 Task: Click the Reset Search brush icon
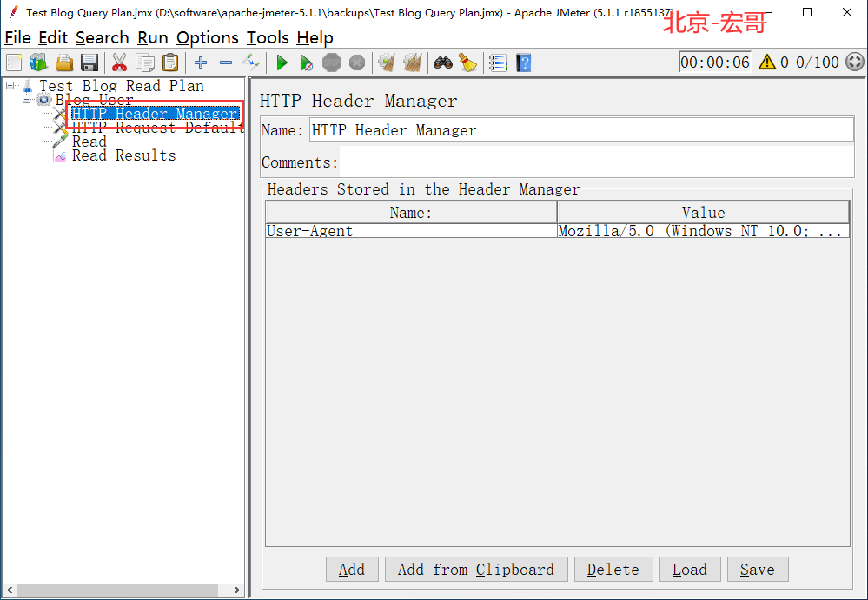click(468, 63)
